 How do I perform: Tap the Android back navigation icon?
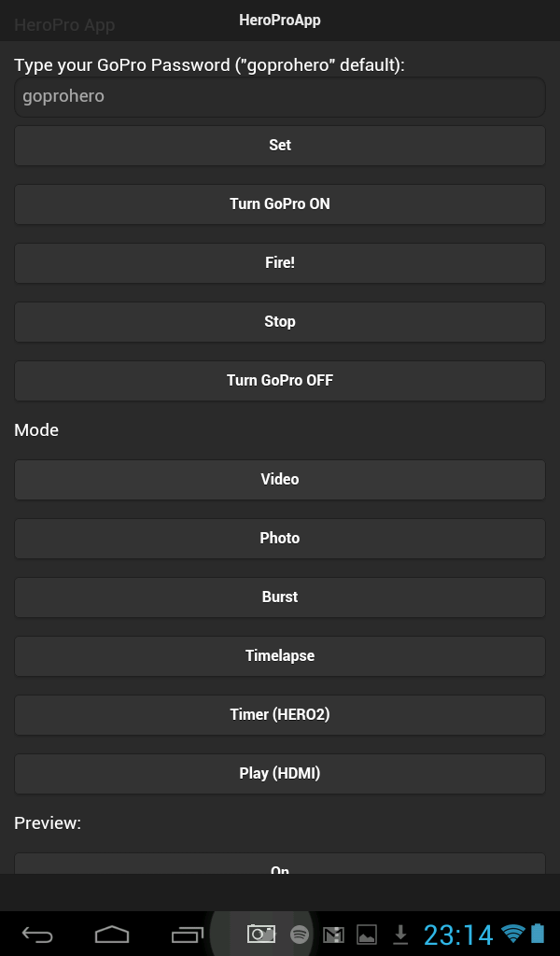37,934
